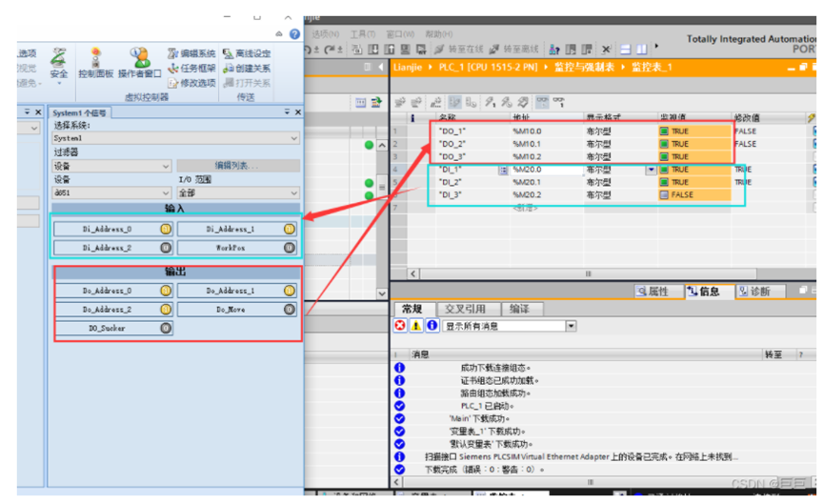The width and height of the screenshot is (824, 504).
Task: Open the d651 device dropdown
Action: [112, 192]
